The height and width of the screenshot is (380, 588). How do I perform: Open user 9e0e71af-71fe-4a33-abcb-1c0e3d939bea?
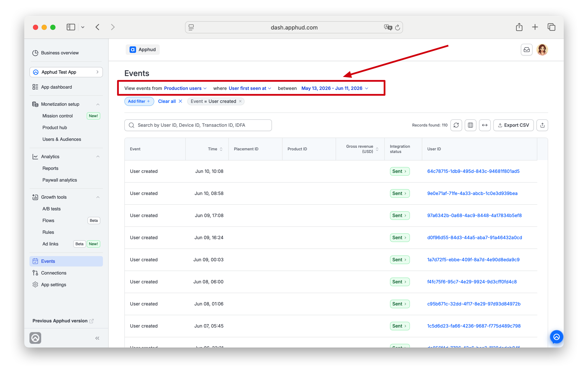pos(472,193)
